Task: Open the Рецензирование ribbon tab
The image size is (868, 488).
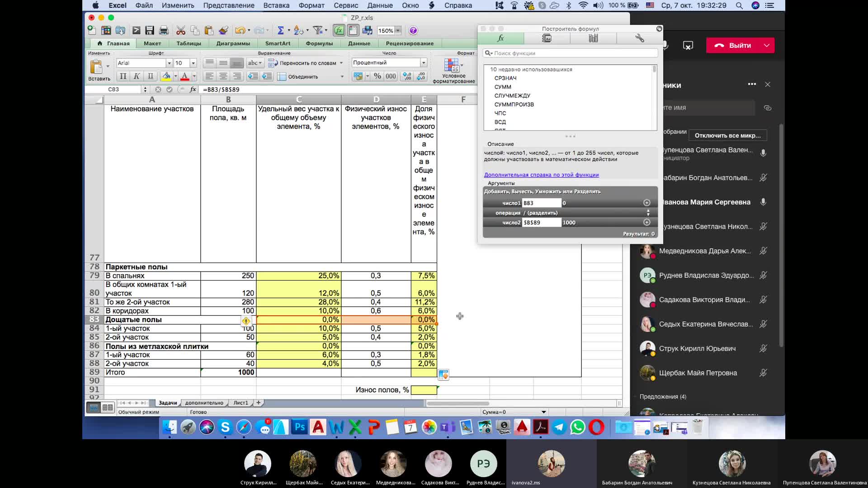Action: 410,43
